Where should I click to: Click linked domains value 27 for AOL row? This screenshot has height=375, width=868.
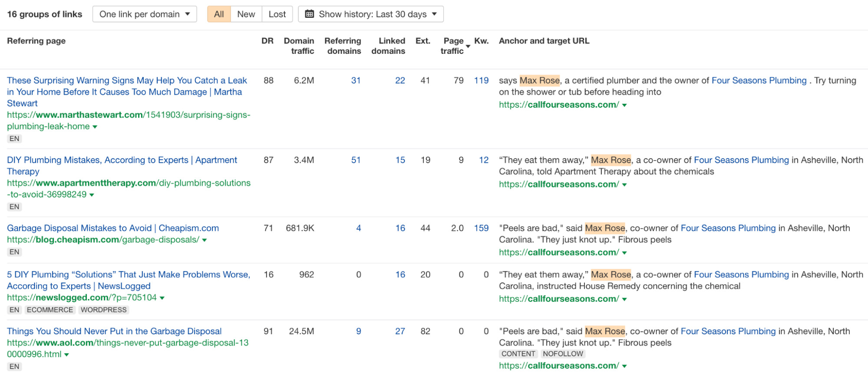click(x=400, y=331)
